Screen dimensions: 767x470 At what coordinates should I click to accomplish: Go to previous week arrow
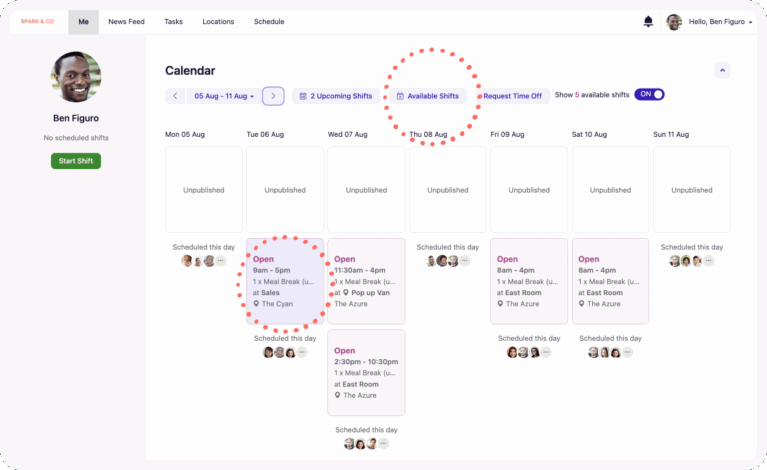[x=175, y=96]
